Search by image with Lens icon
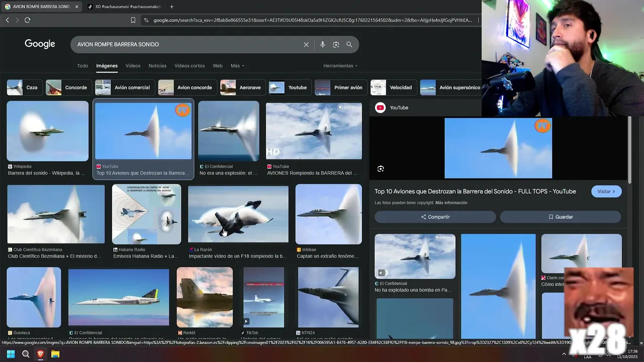This screenshot has height=362, width=644. click(336, 44)
